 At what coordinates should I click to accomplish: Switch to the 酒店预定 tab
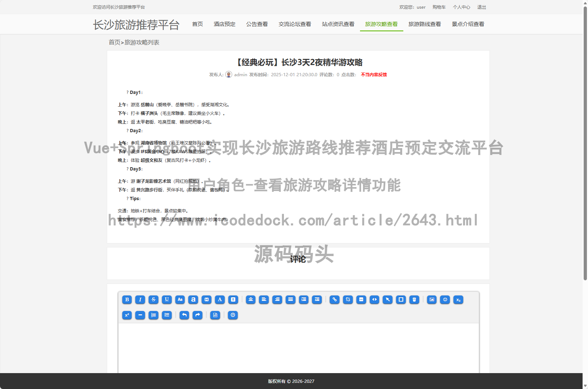(224, 24)
